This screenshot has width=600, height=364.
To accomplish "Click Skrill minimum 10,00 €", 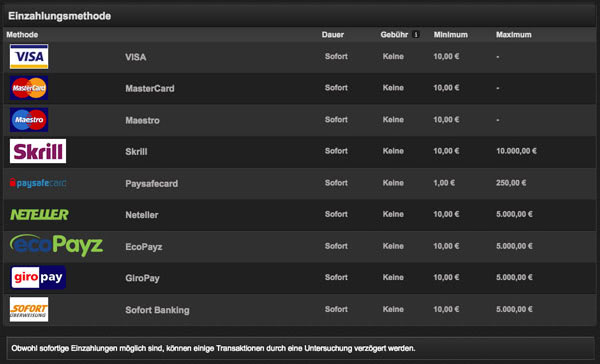I will click(446, 151).
